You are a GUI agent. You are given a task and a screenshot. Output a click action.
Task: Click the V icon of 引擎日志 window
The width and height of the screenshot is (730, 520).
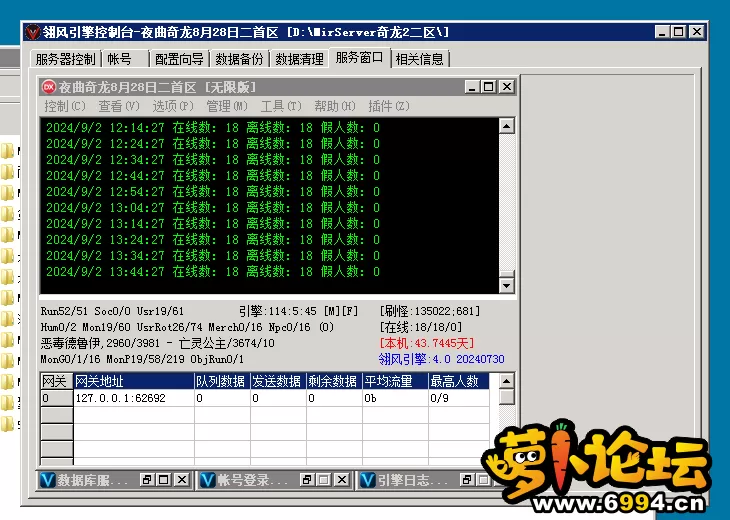tap(368, 480)
